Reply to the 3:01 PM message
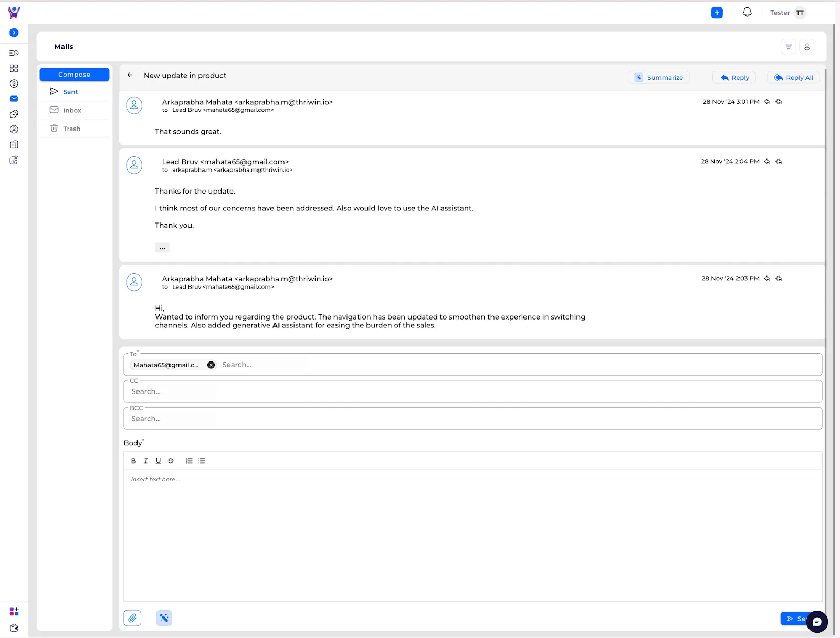 (x=768, y=102)
